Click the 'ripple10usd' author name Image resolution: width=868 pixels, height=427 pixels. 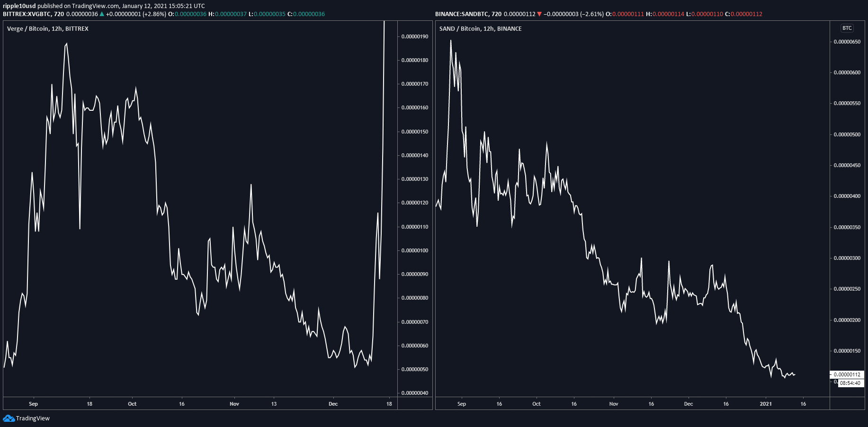pos(19,6)
